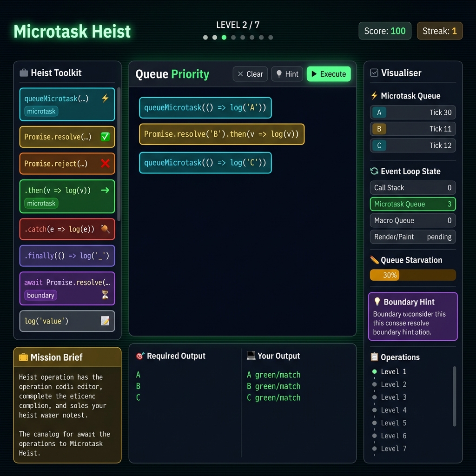Clear the Queue Priority editor
Viewport: 476px width, 476px height.
(250, 74)
